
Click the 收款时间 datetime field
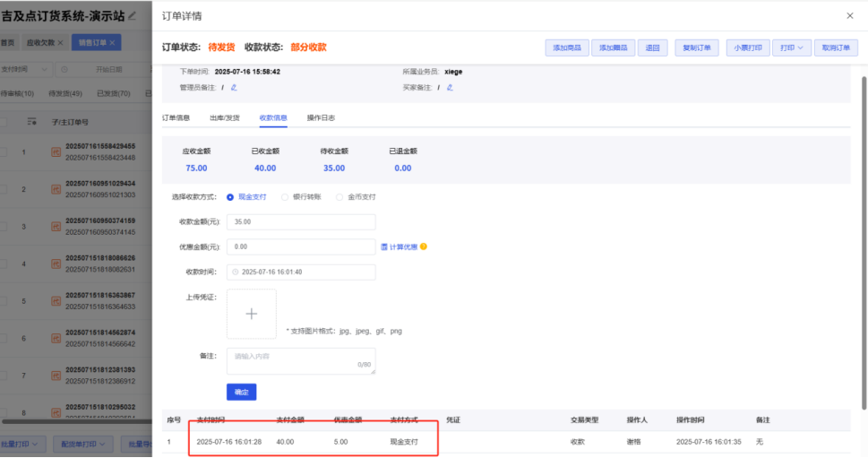tap(301, 272)
